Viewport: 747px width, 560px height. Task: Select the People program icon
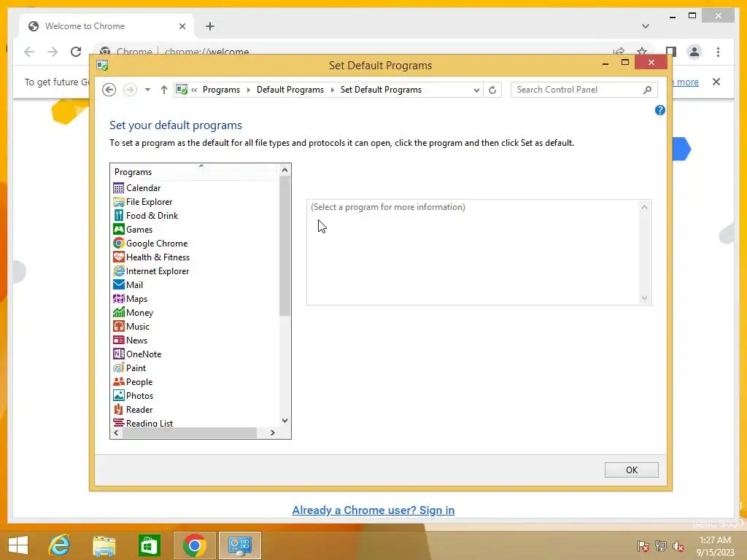click(x=119, y=381)
